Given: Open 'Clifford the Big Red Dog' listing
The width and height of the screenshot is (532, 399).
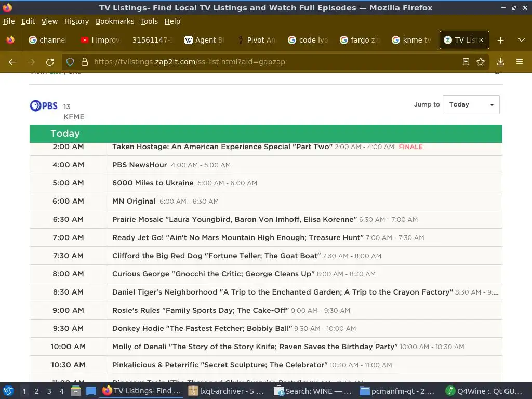Looking at the screenshot, I should (x=216, y=256).
